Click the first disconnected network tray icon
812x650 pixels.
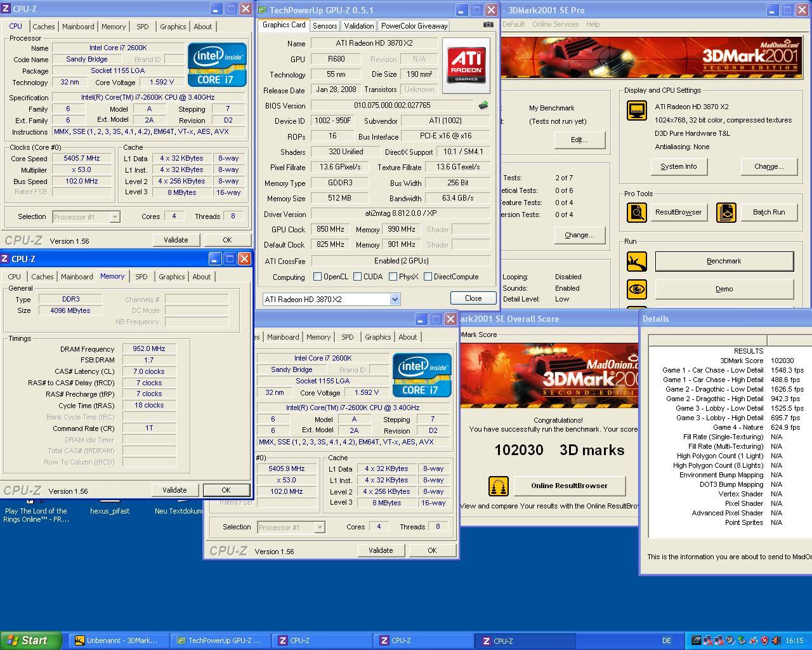point(708,640)
